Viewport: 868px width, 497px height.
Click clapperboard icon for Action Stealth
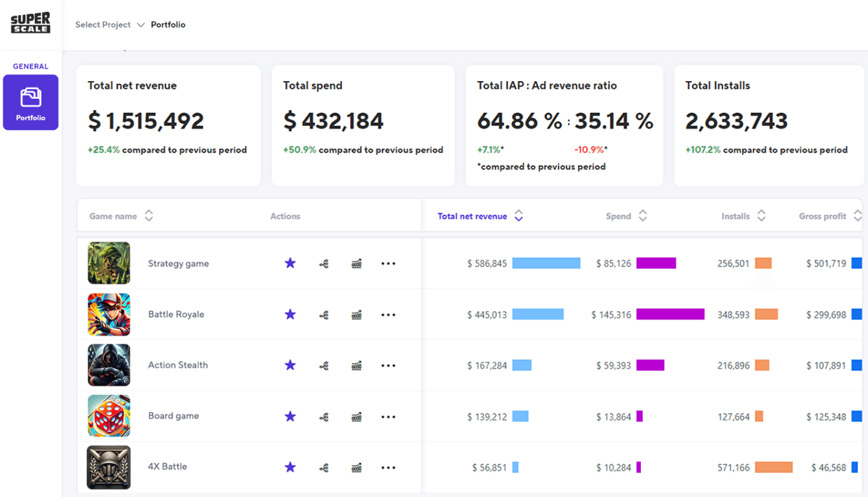(x=356, y=365)
